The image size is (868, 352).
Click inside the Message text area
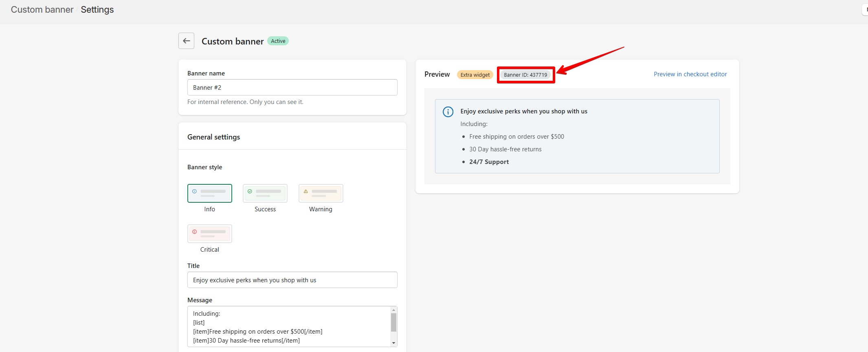[288, 326]
